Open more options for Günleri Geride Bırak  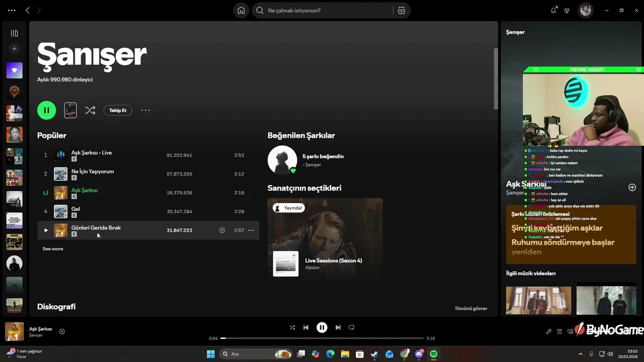tap(251, 230)
